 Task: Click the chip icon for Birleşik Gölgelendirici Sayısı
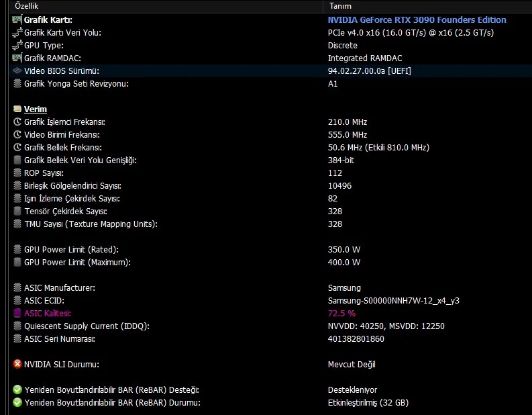click(17, 185)
